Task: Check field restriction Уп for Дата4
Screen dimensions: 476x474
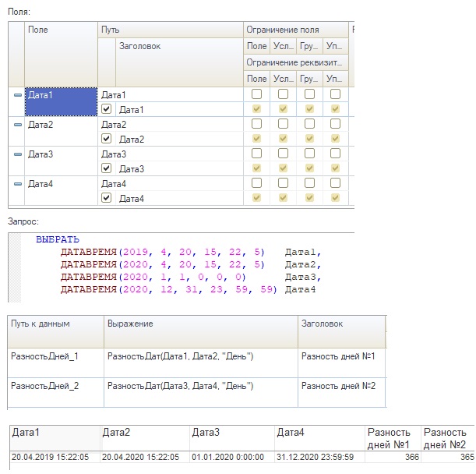Action: pyautogui.click(x=336, y=183)
